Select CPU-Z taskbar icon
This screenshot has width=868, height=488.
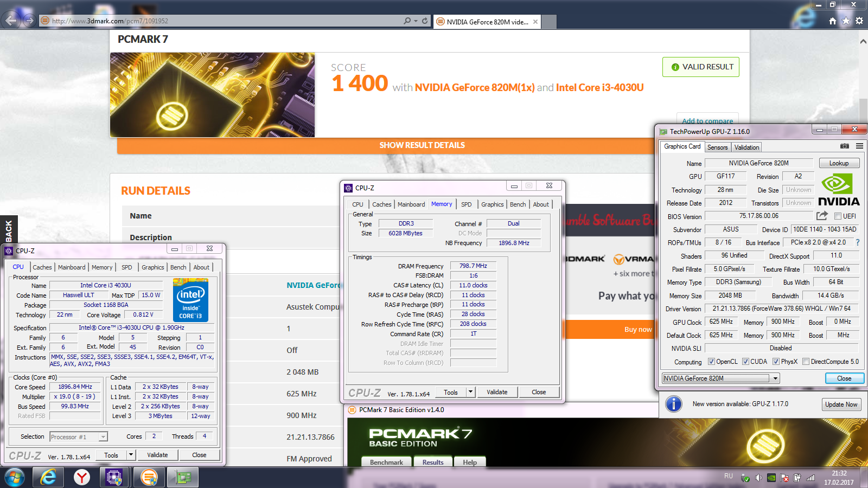point(114,477)
